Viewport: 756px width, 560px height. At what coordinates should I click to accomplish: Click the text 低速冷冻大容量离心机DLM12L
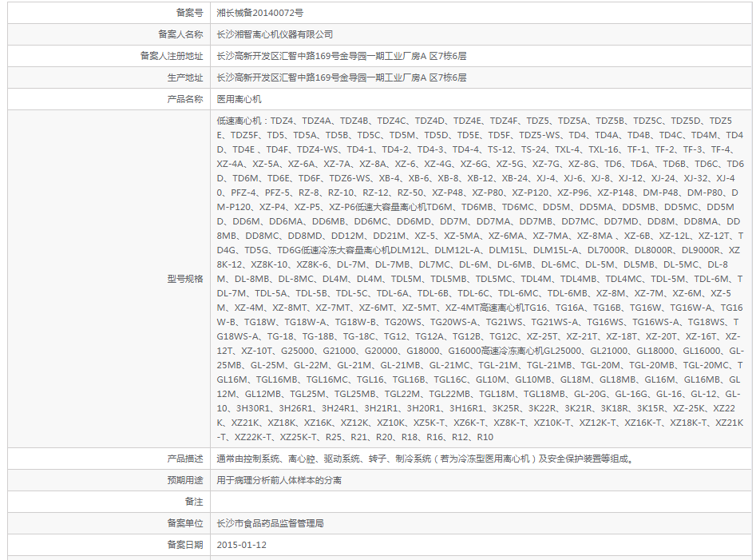coord(363,250)
